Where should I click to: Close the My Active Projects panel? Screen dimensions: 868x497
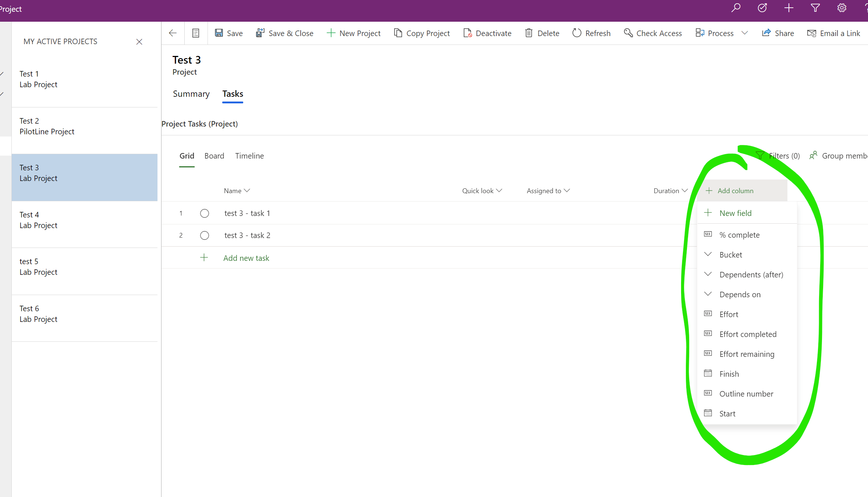[x=139, y=42]
